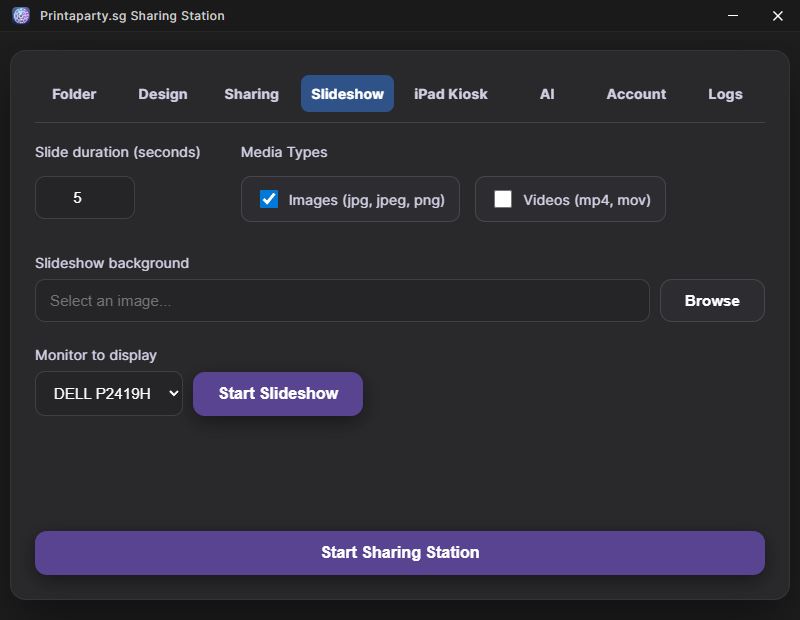The image size is (800, 620).
Task: Expand the DELL P2419H monitor dropdown
Action: pyautogui.click(x=109, y=394)
